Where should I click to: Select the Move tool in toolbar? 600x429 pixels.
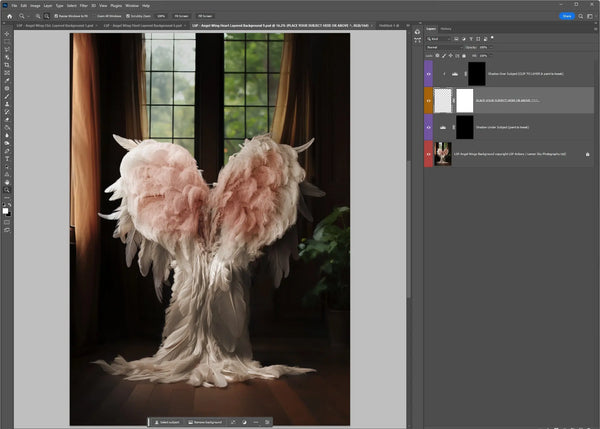7,34
